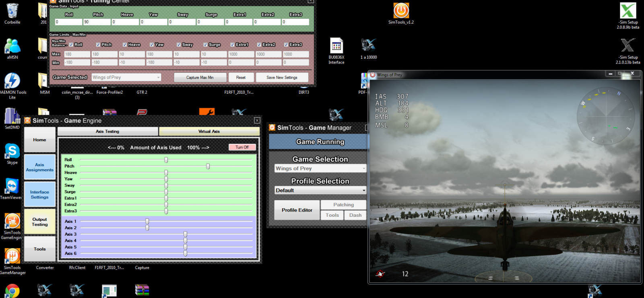The image size is (644, 298).
Task: Click the Heave slider handle
Action: point(166,173)
